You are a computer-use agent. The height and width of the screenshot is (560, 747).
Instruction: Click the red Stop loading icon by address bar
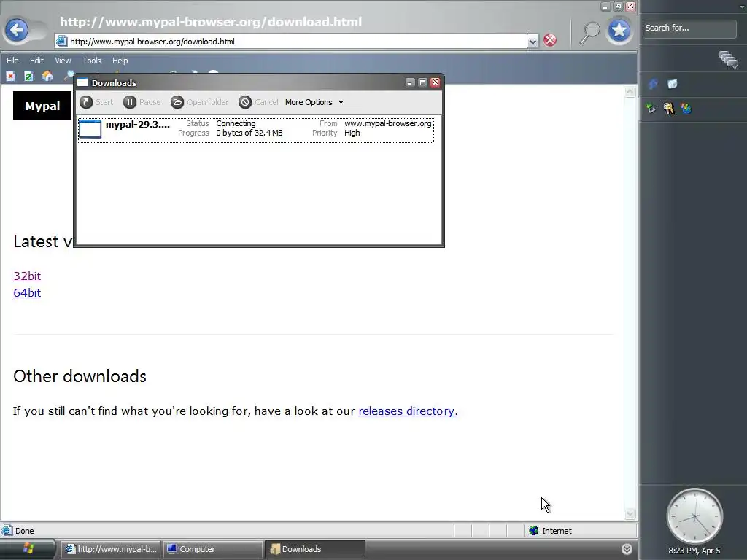pos(550,41)
